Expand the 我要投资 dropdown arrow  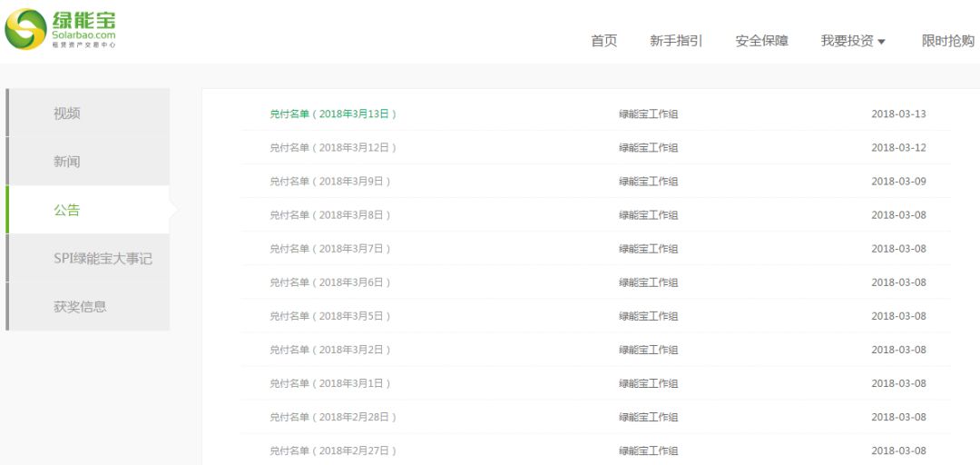coord(881,42)
